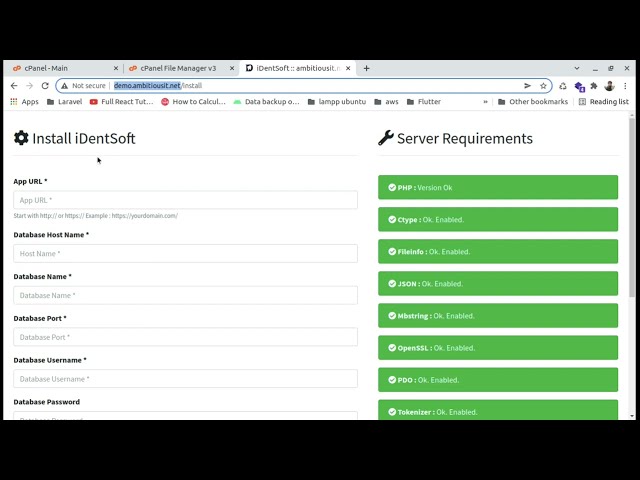This screenshot has height=480, width=640.
Task: Click the 'Tokenizer : Ok. Enabled.' text
Action: 438,412
